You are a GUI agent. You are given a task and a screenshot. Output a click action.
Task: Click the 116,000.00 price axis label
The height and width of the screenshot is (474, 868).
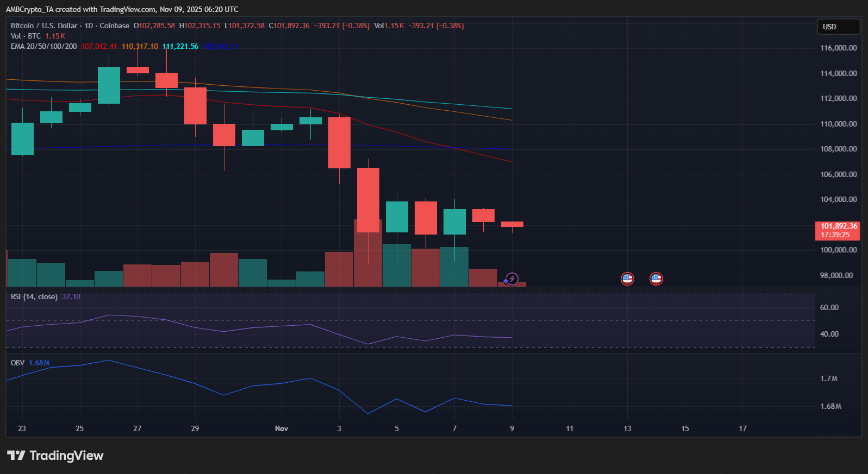tap(838, 48)
